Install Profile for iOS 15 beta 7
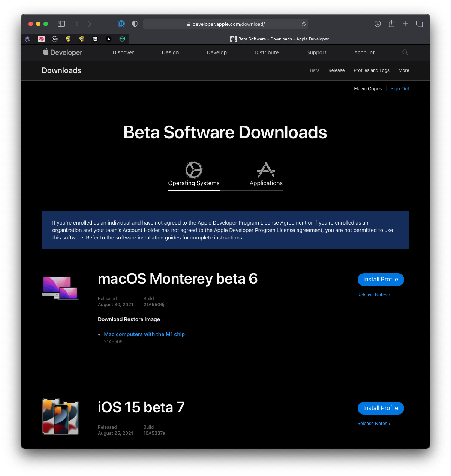Image resolution: width=451 pixels, height=476 pixels. coord(381,408)
